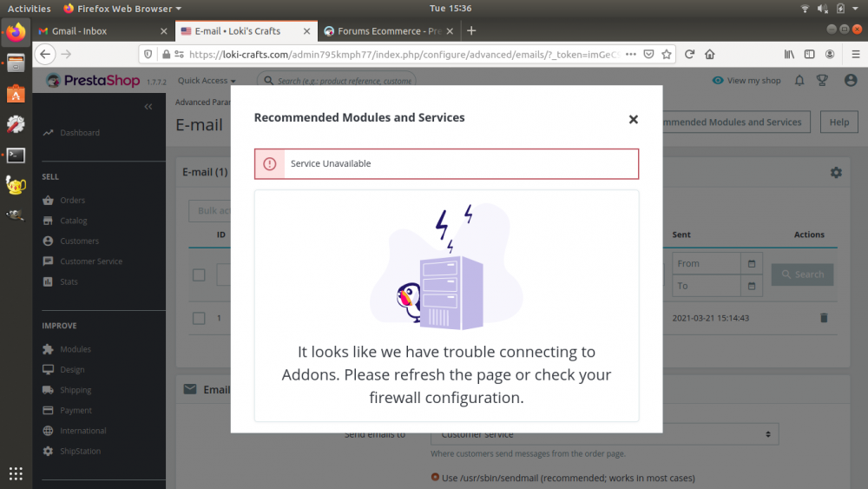The image size is (868, 489).
Task: Open calendar for From date
Action: coord(751,263)
